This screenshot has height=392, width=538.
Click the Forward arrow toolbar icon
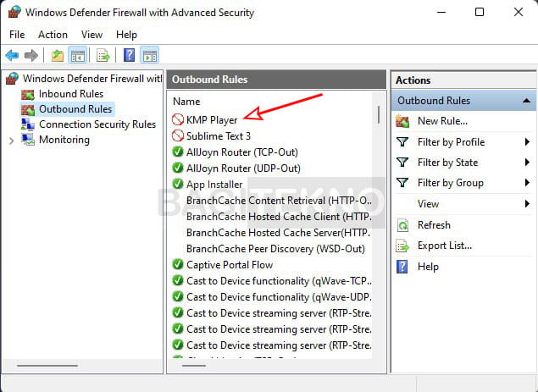(x=31, y=55)
